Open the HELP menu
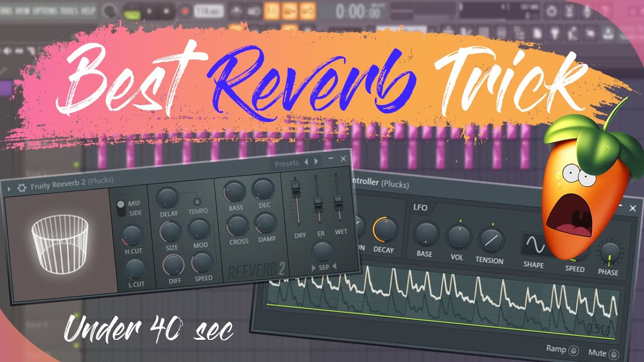This screenshot has width=644, height=362. point(88,10)
